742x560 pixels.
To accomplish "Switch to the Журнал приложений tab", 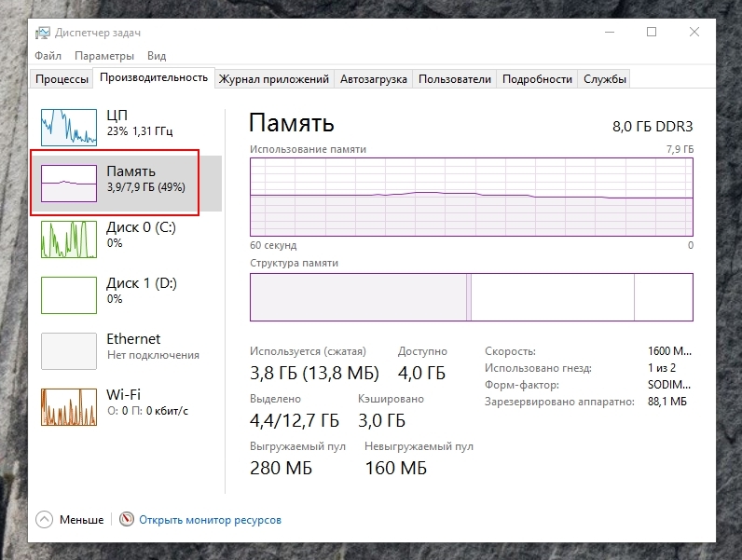I will coord(273,79).
